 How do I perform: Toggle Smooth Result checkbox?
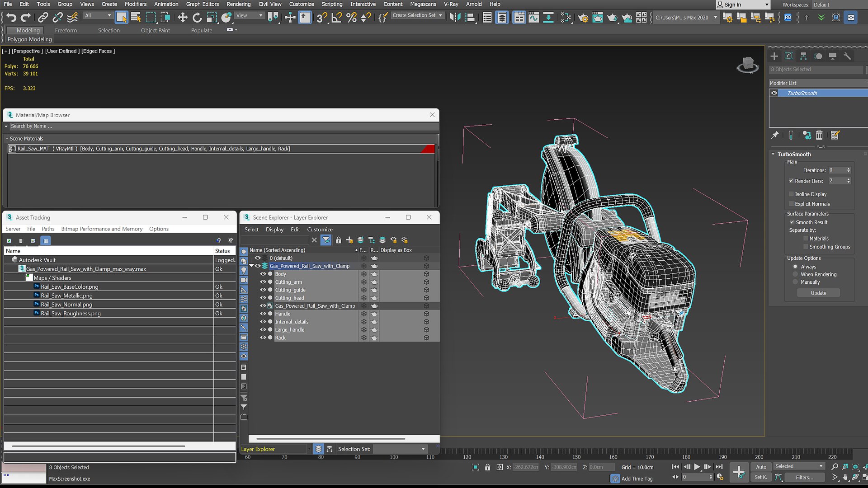point(792,222)
